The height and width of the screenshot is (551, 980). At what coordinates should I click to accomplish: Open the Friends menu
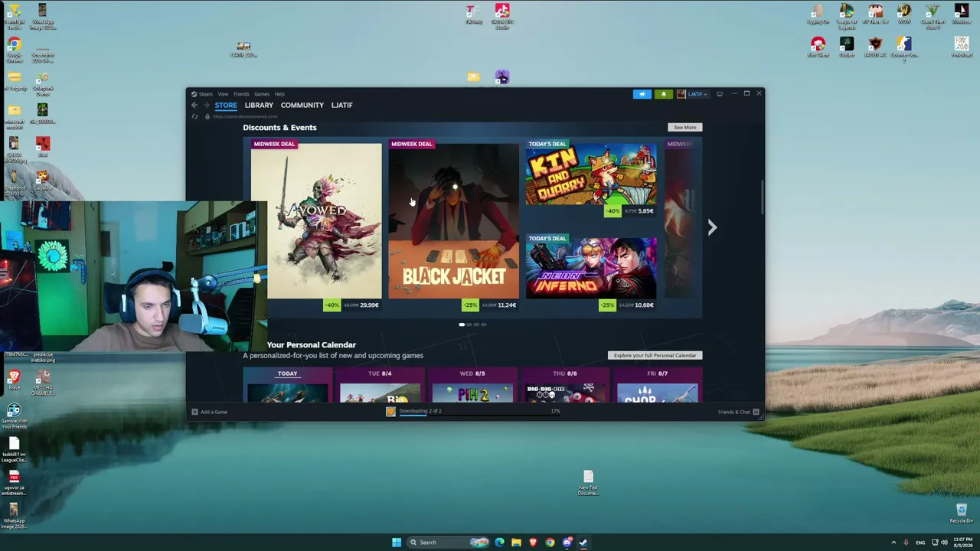point(241,94)
